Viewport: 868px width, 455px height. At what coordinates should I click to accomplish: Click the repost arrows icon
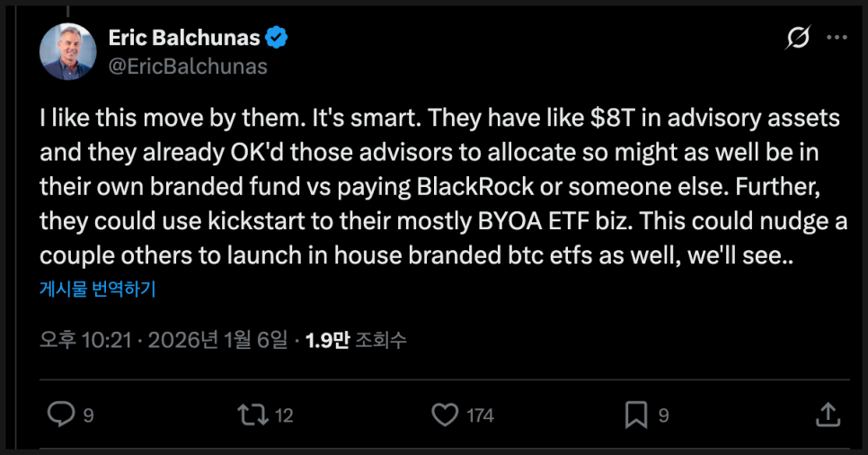pos(251,414)
